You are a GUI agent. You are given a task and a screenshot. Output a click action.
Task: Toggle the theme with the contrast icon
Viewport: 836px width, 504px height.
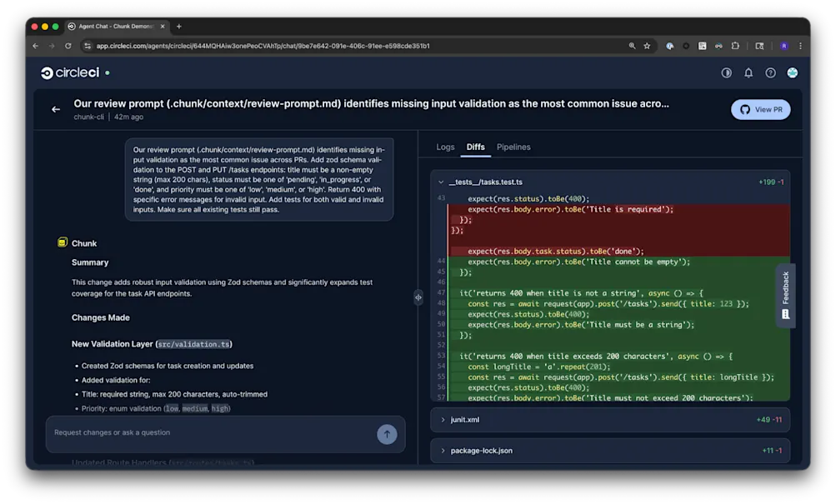pyautogui.click(x=726, y=72)
